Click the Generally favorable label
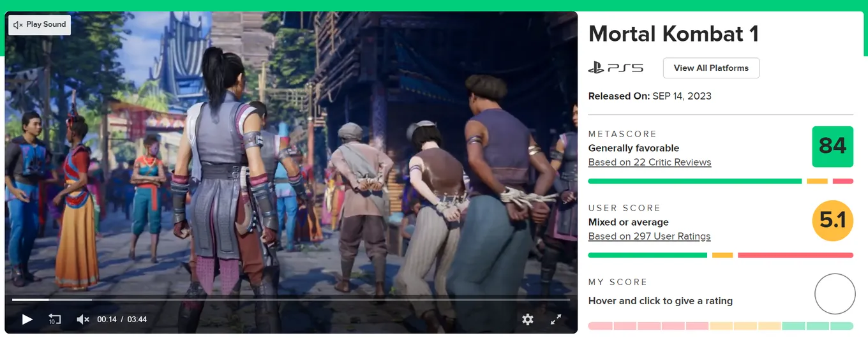The height and width of the screenshot is (338, 868). 634,148
